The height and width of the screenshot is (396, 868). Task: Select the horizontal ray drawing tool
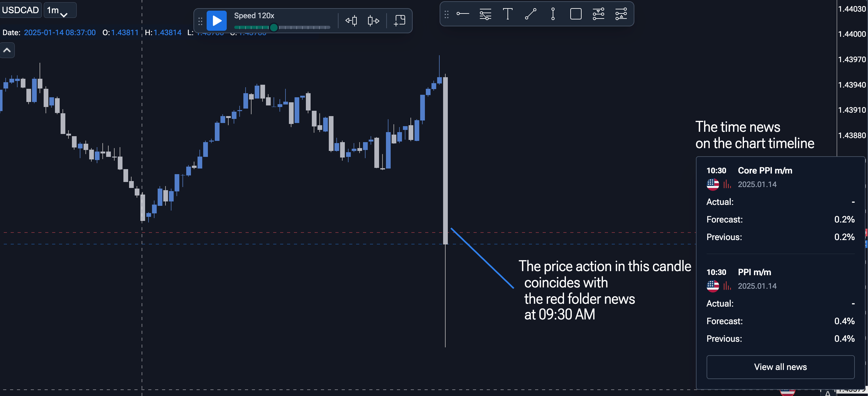[463, 14]
